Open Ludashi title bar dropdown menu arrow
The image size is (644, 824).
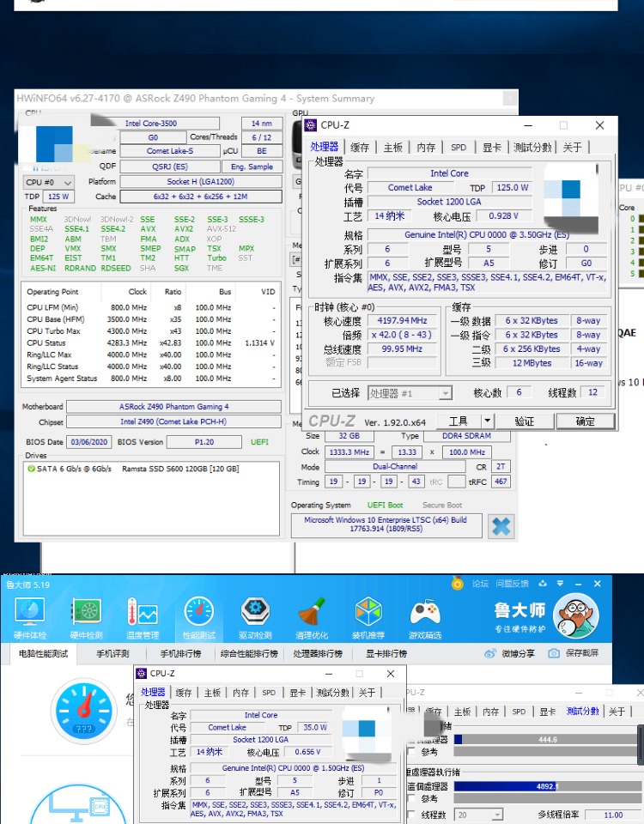point(560,584)
